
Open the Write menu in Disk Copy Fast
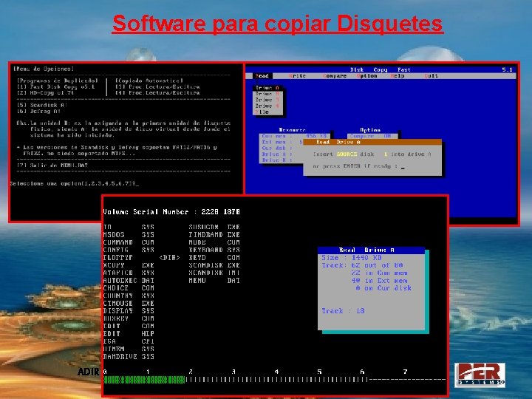pyautogui.click(x=297, y=76)
